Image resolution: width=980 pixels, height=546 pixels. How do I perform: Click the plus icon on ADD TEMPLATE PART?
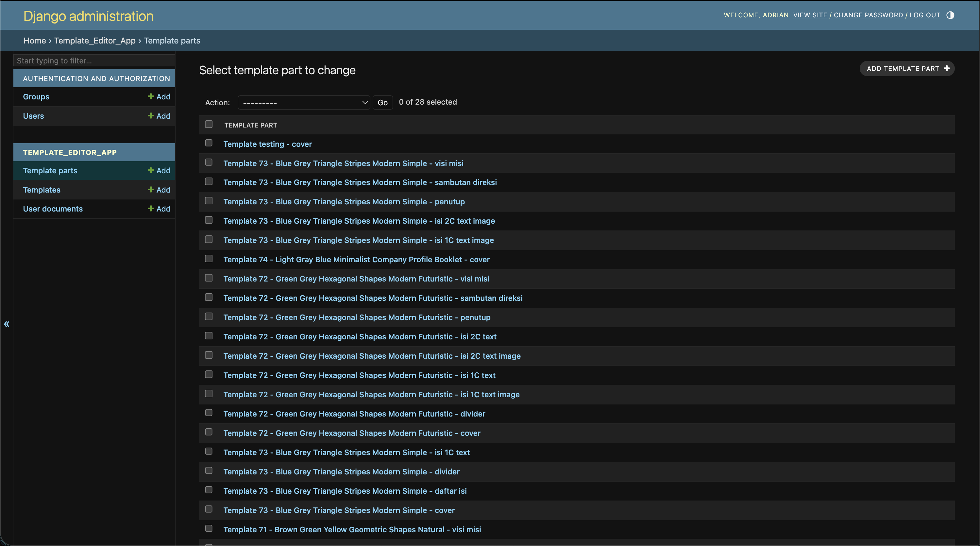point(947,68)
